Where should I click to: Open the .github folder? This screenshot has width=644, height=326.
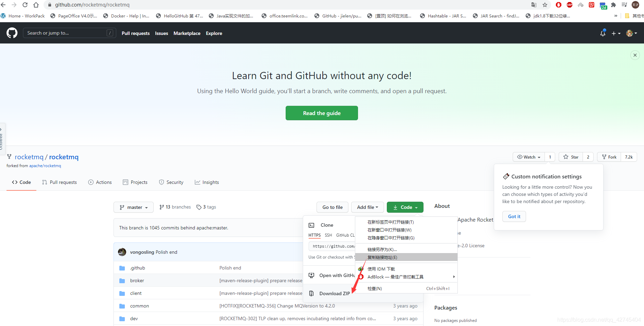coord(138,268)
